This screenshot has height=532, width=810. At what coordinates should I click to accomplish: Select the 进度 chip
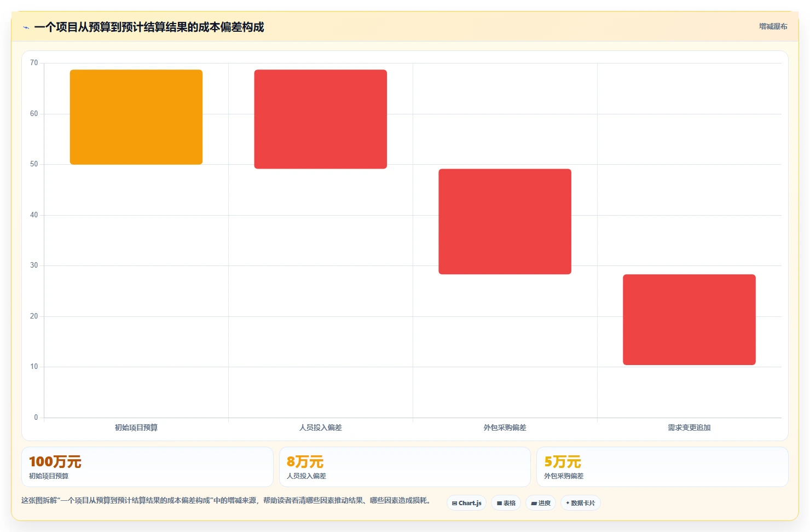click(x=541, y=503)
